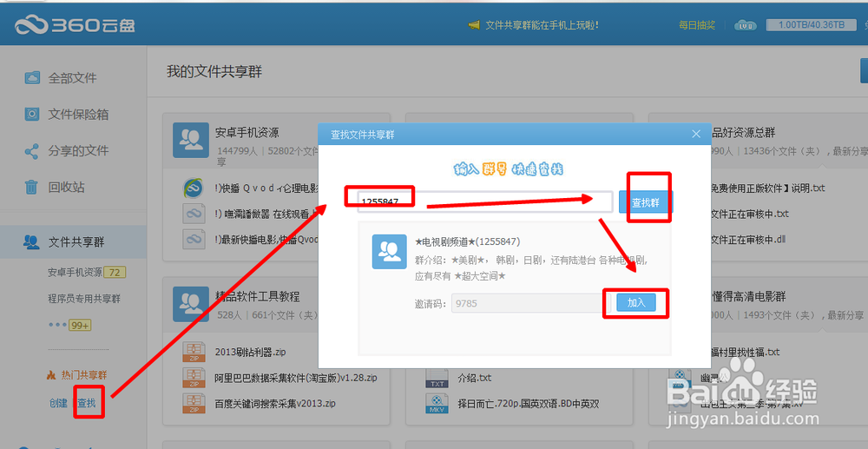868x449 pixels.
Task: Click the 安卓手机资源 group card avatar
Action: (190, 141)
